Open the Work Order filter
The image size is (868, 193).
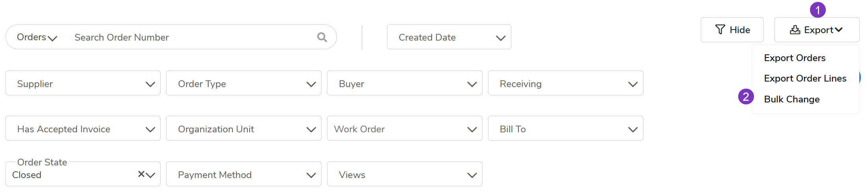404,129
